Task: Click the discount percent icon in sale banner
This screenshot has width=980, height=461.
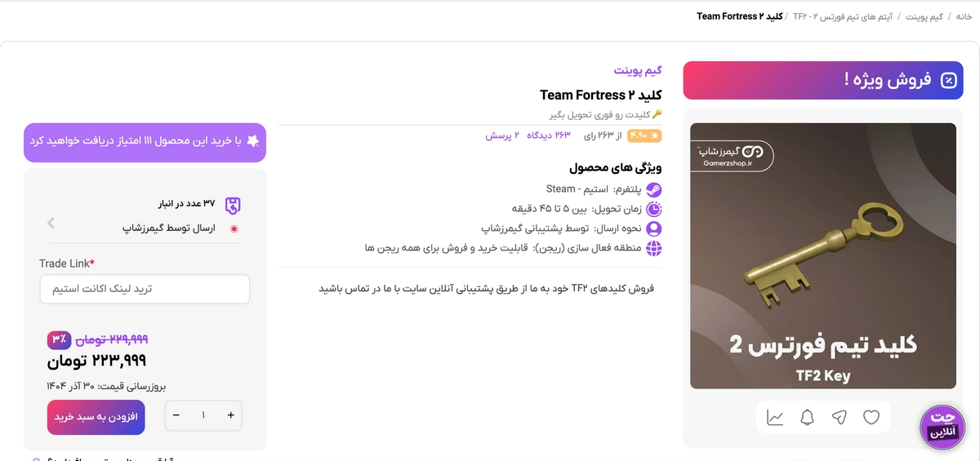Action: (948, 80)
